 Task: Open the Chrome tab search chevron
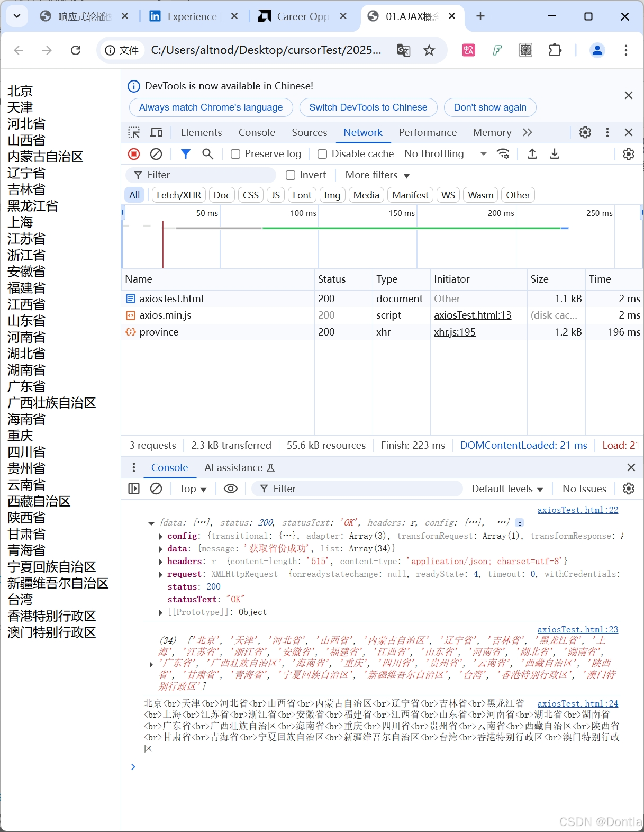click(17, 16)
